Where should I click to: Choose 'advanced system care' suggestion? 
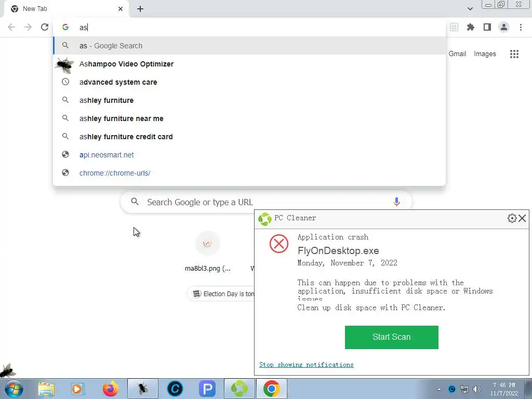point(249,82)
